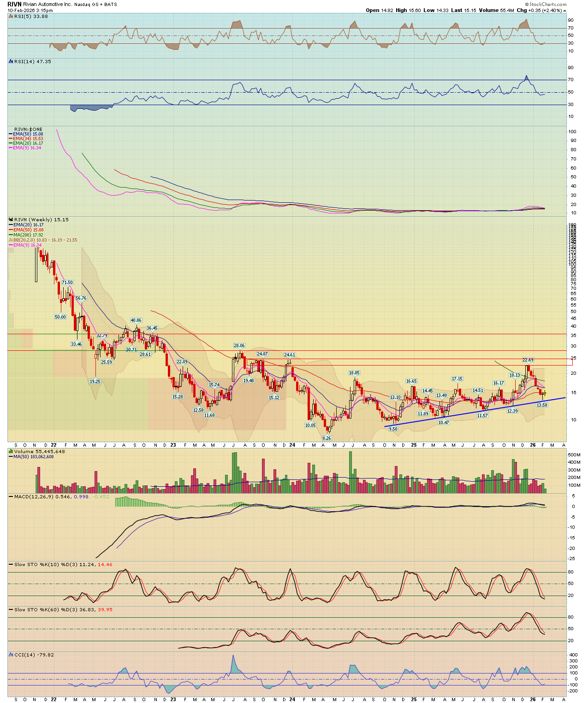
Task: Click the candlestick icon beside RIVN (Weekly)
Action: pyautogui.click(x=11, y=220)
